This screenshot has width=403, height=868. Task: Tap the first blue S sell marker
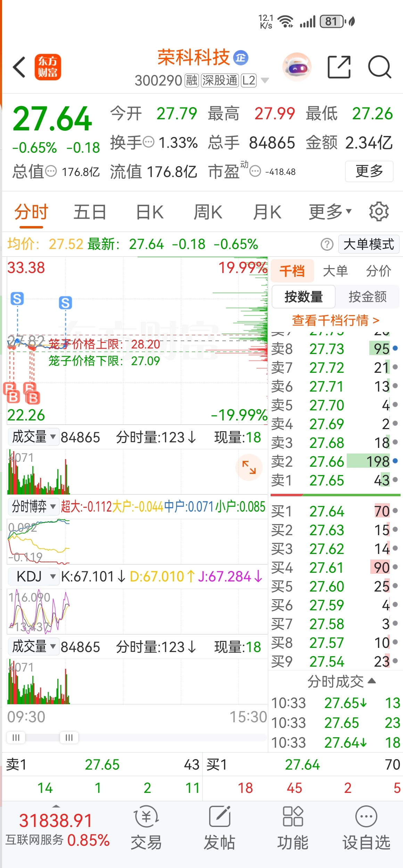pos(17,299)
